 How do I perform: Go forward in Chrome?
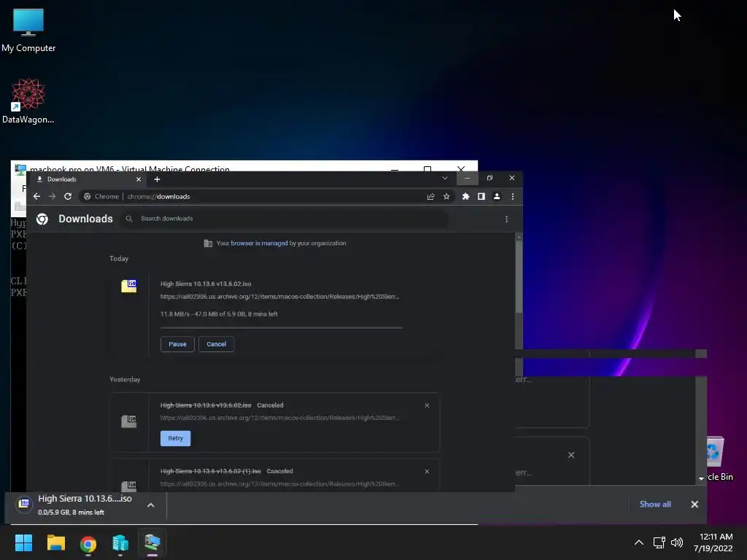[52, 196]
